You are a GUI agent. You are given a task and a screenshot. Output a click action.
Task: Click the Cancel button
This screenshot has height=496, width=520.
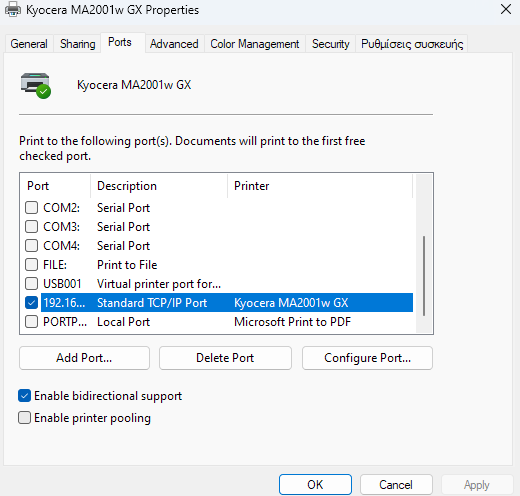pos(396,485)
